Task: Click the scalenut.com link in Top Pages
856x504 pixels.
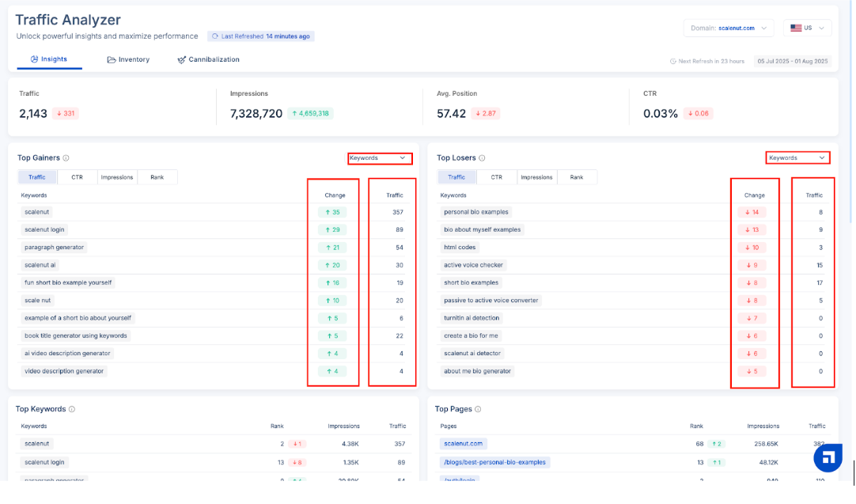Action: click(x=463, y=444)
